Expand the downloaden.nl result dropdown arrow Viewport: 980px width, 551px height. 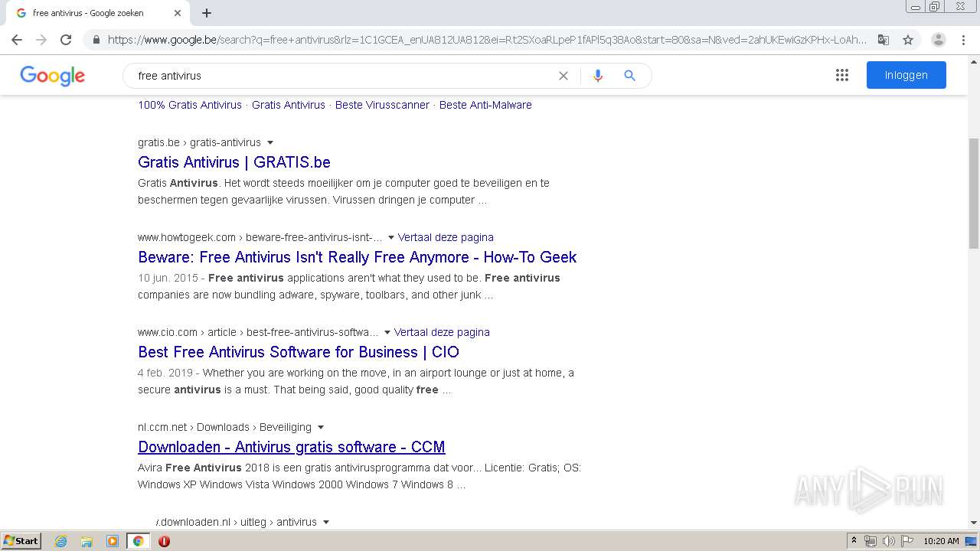(326, 522)
